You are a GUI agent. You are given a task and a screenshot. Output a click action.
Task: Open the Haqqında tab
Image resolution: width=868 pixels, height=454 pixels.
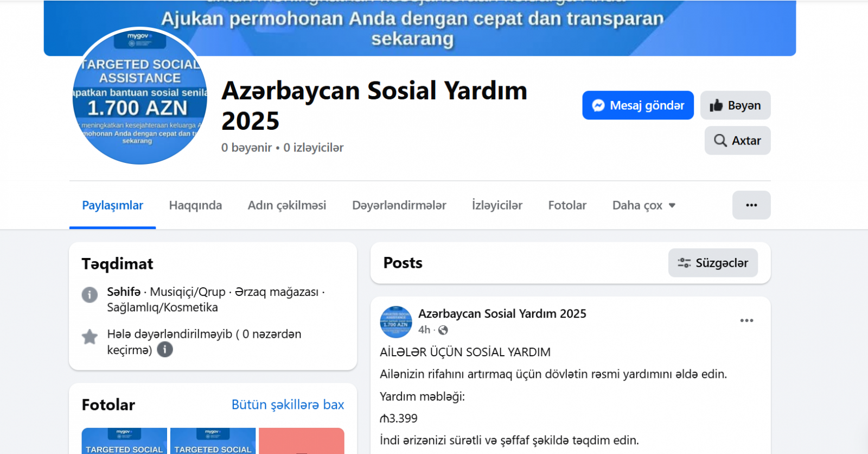tap(195, 205)
